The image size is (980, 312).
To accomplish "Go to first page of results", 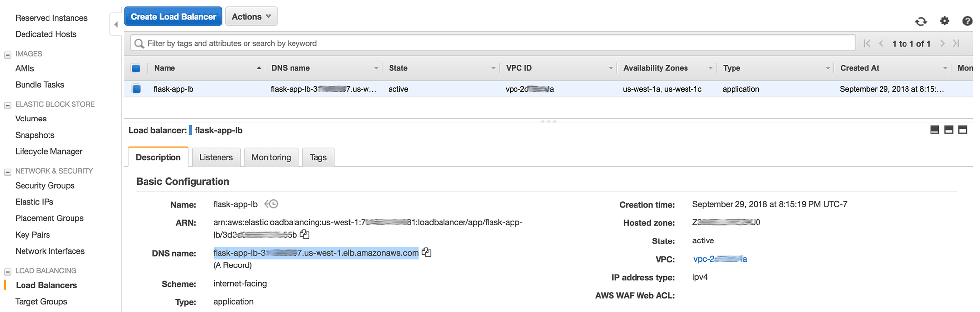I will [867, 43].
